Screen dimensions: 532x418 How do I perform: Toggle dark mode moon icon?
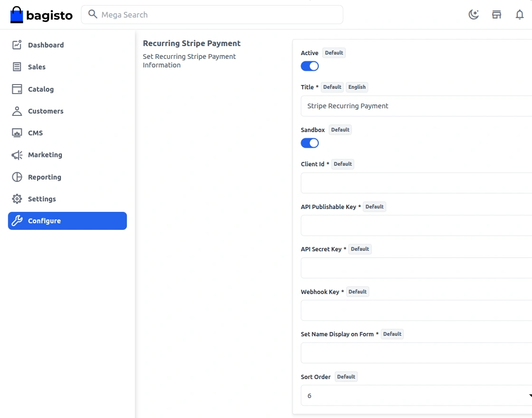coord(474,15)
